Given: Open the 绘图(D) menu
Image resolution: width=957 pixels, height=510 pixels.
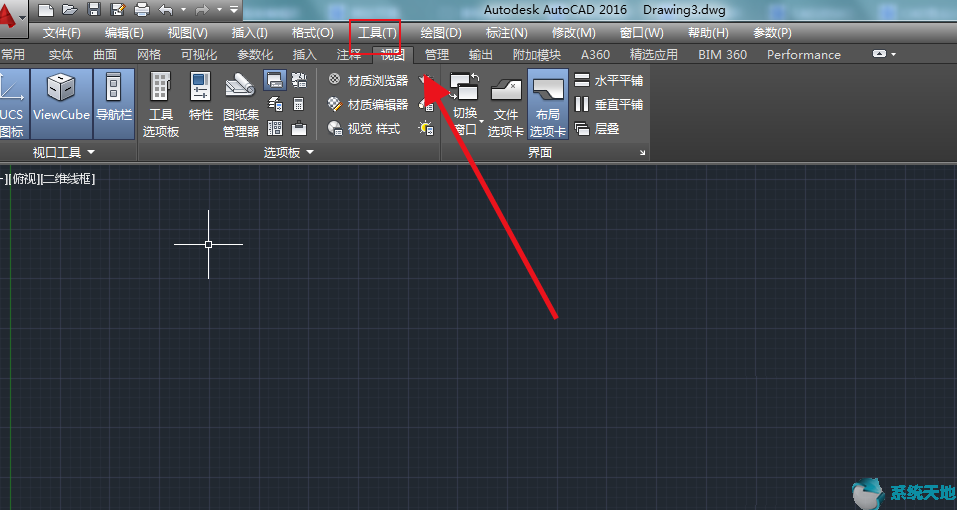Looking at the screenshot, I should tap(441, 32).
